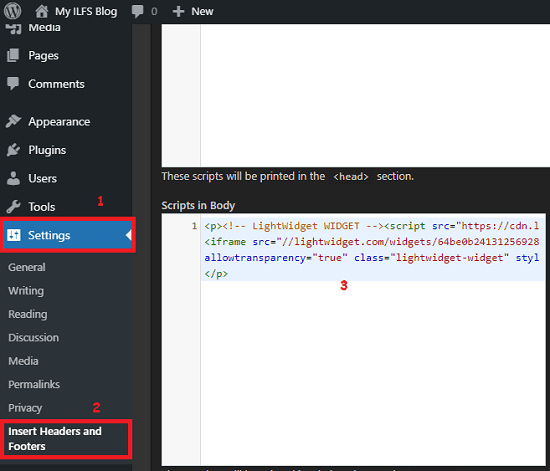Open Reading settings submenu
The height and width of the screenshot is (471, 550).
click(28, 314)
